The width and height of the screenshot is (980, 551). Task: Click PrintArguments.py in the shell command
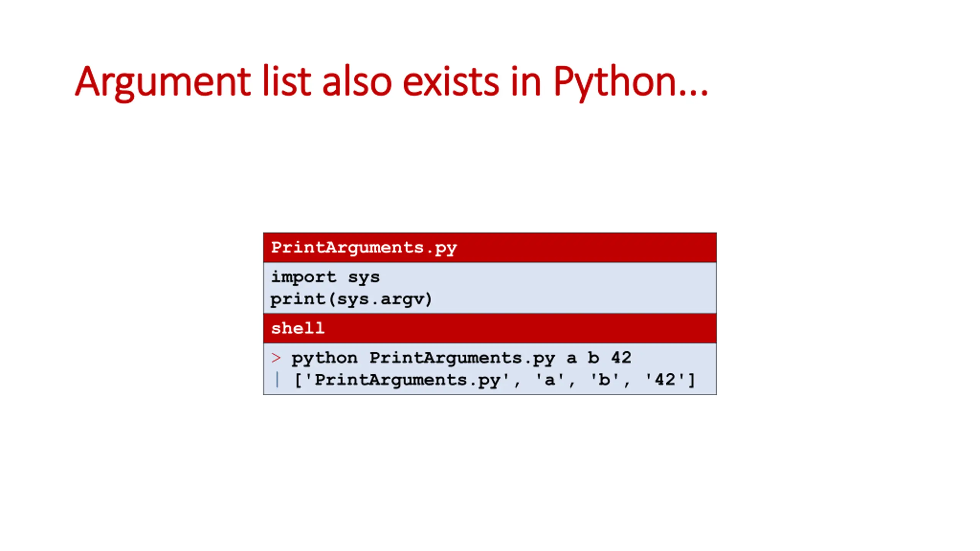click(x=462, y=358)
